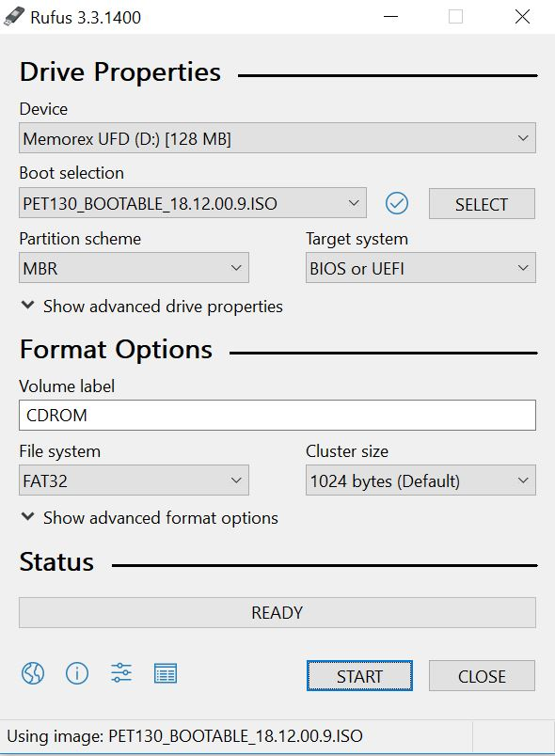
Task: Select the SELECT button to choose ISO
Action: tap(482, 203)
